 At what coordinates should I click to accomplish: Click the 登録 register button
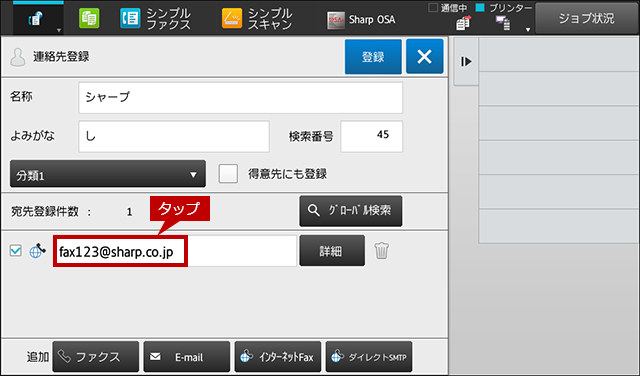pos(373,57)
